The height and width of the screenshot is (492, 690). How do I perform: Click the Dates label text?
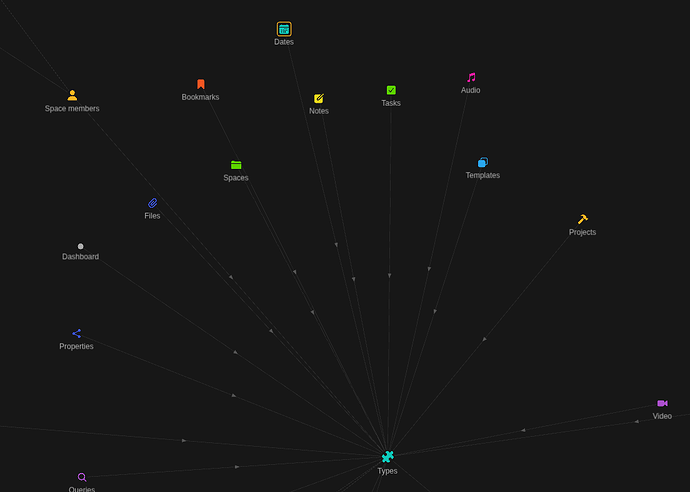(x=284, y=42)
